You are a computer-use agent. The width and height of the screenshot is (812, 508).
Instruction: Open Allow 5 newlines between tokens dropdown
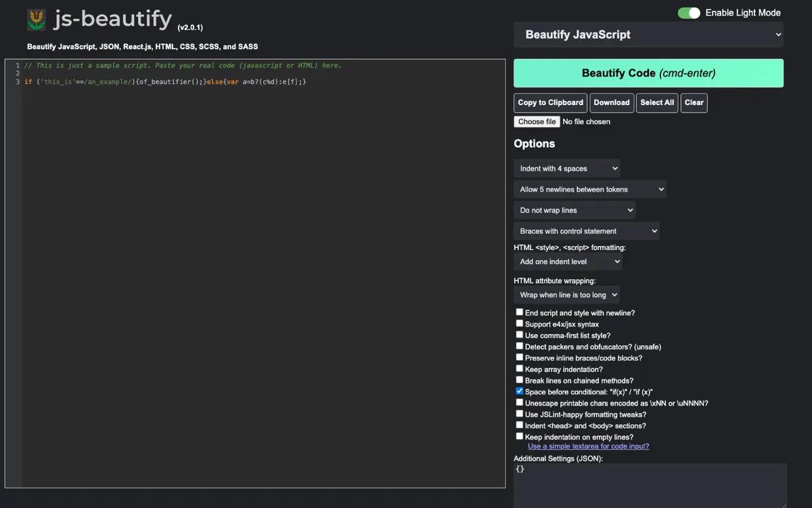coord(590,190)
